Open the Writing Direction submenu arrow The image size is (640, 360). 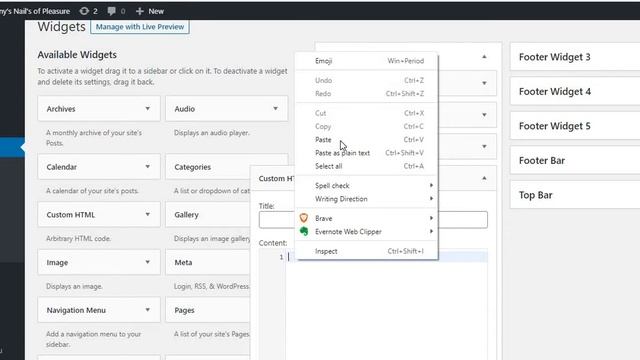coord(431,199)
